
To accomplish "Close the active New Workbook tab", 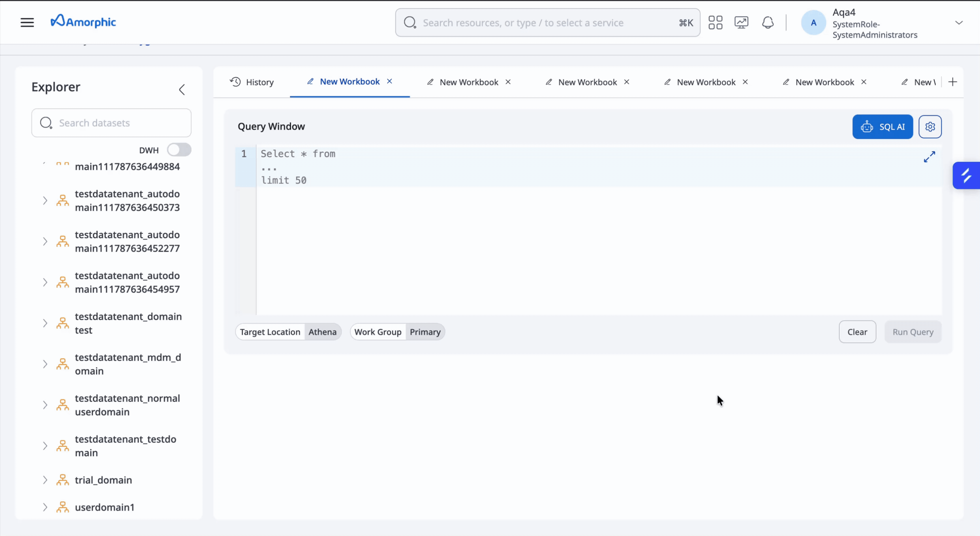I will pos(389,81).
